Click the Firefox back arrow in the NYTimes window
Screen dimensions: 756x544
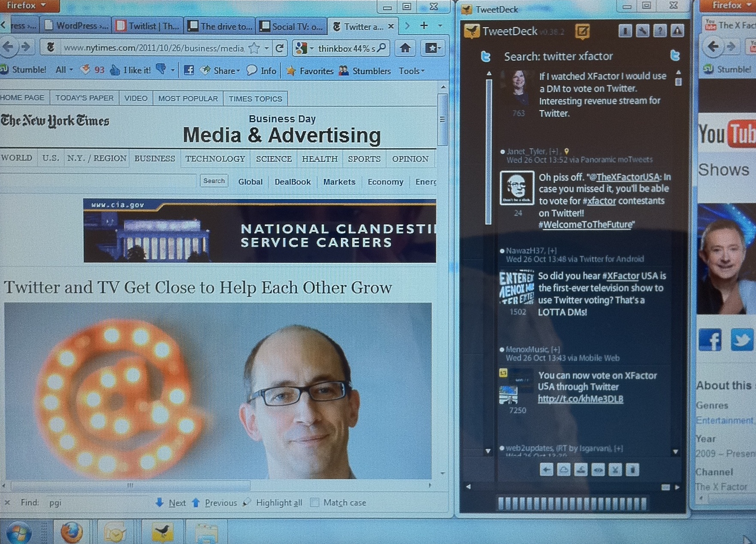pyautogui.click(x=9, y=47)
